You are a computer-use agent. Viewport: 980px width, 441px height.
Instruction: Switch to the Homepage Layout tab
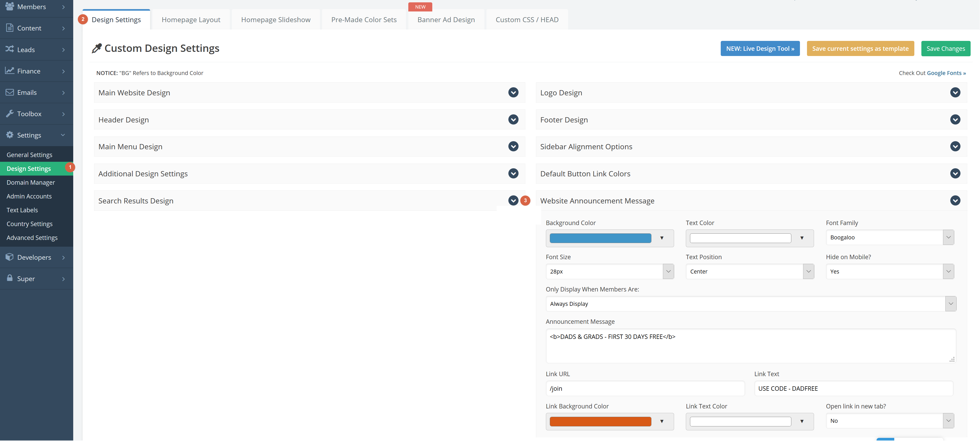tap(190, 20)
